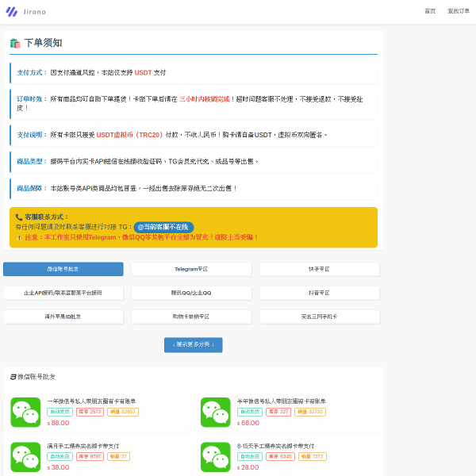Click the red USDT text in payment method notice

coord(143,72)
